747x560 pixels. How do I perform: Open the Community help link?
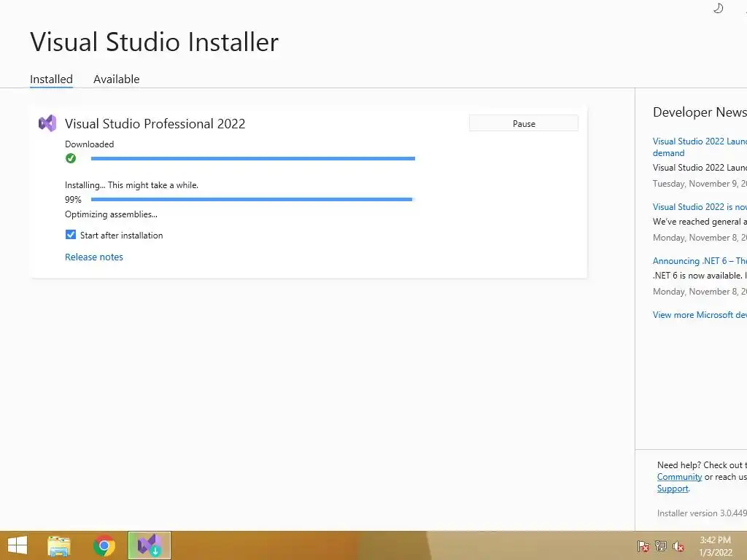click(x=679, y=477)
